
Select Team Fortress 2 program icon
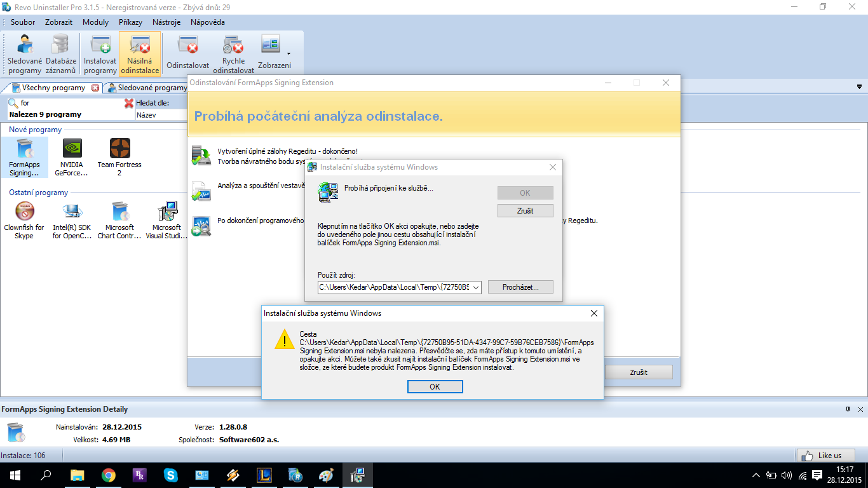pos(119,157)
